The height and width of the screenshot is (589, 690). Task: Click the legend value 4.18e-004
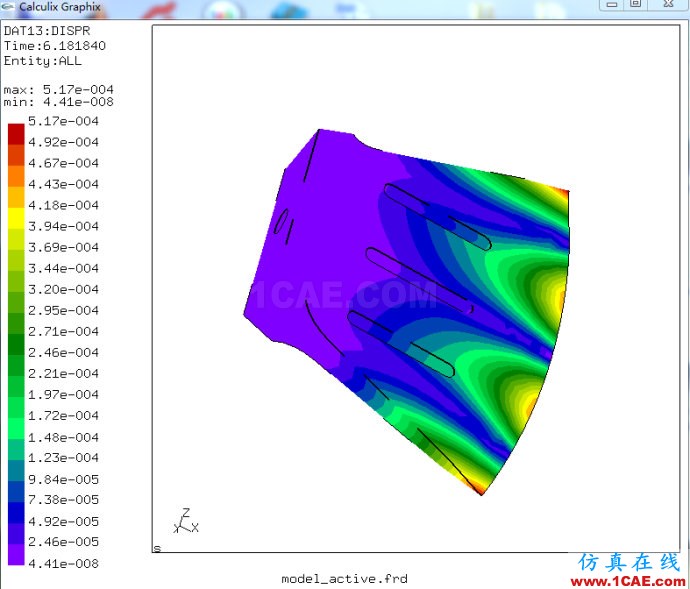pyautogui.click(x=63, y=205)
